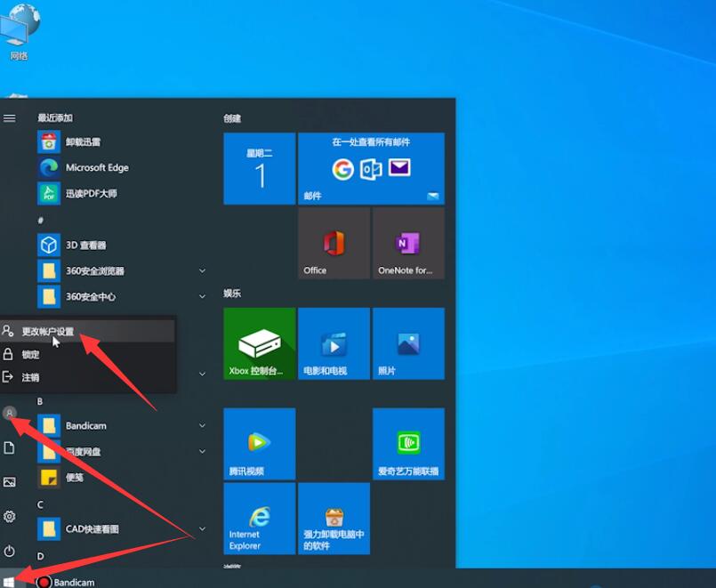Open Settings gear icon
The height and width of the screenshot is (588, 716).
click(x=9, y=516)
